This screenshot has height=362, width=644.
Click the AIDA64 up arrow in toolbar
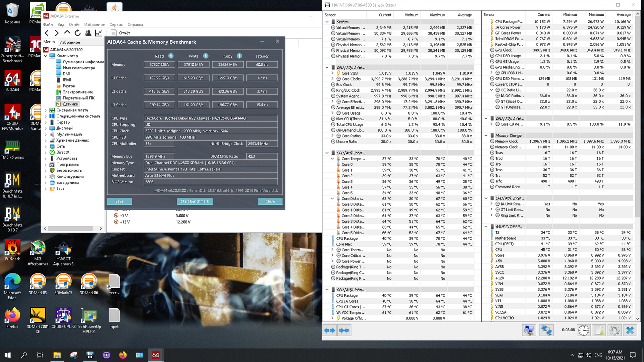[67, 33]
